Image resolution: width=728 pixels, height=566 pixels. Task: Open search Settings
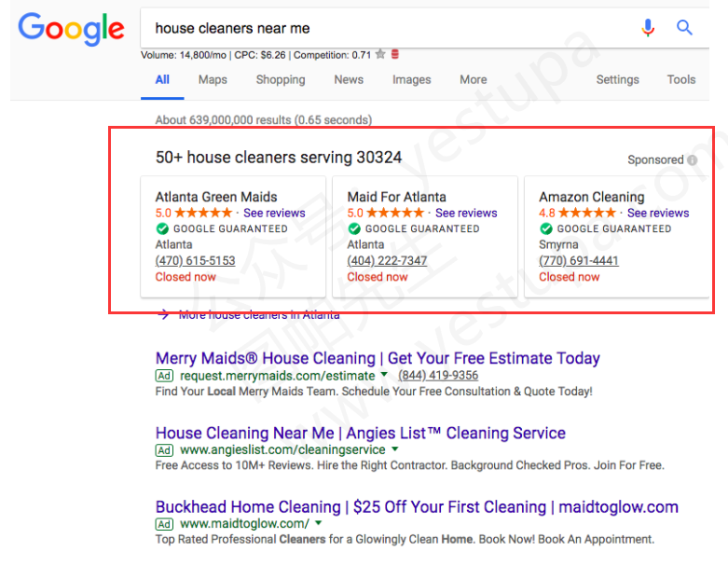[617, 80]
